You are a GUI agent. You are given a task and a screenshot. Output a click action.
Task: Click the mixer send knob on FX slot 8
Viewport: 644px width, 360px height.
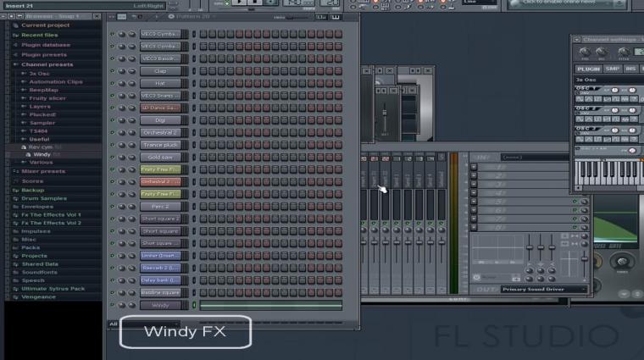584,227
